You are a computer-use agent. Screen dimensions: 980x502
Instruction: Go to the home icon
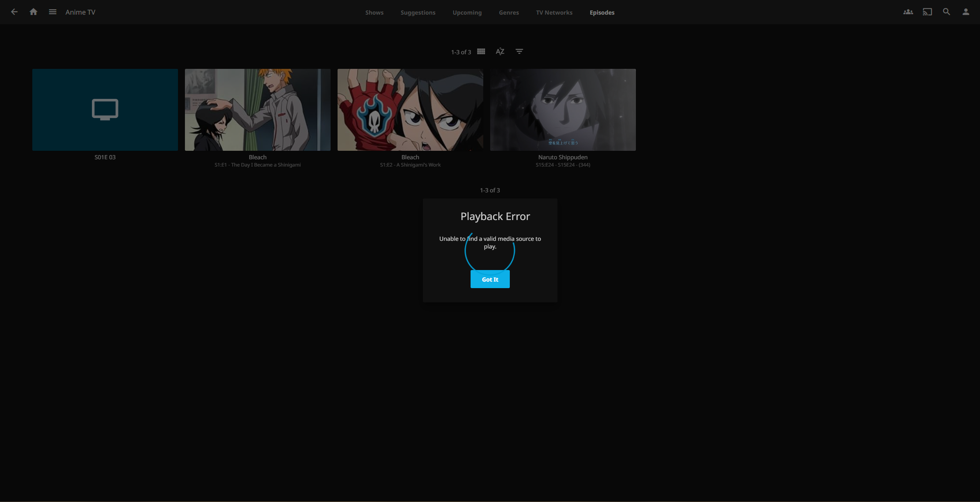click(33, 12)
